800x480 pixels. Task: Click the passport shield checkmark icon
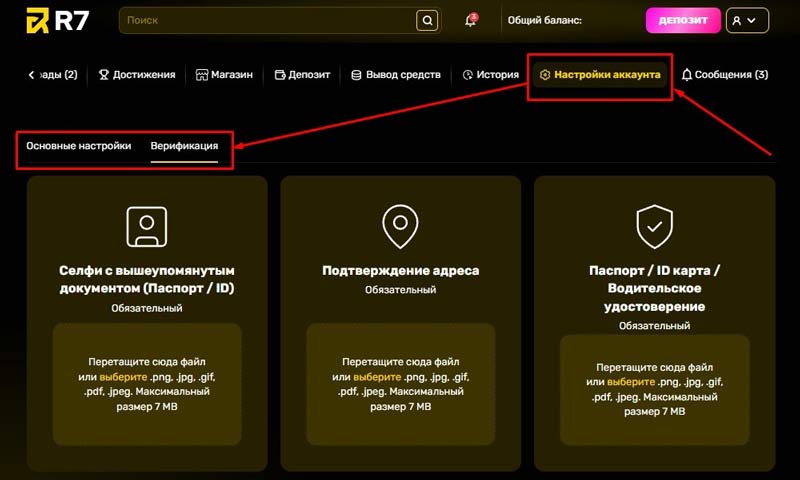click(654, 227)
